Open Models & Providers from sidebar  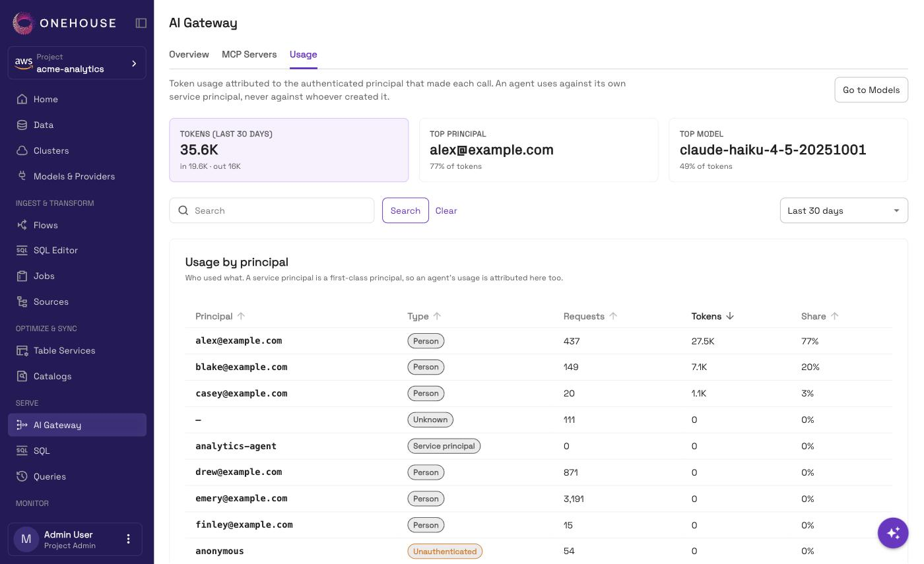[x=77, y=176]
